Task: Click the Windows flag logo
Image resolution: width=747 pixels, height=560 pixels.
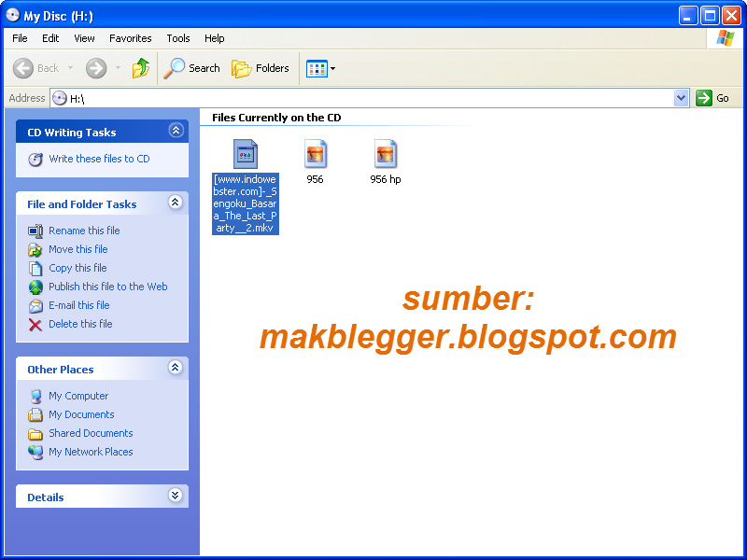Action: [726, 38]
